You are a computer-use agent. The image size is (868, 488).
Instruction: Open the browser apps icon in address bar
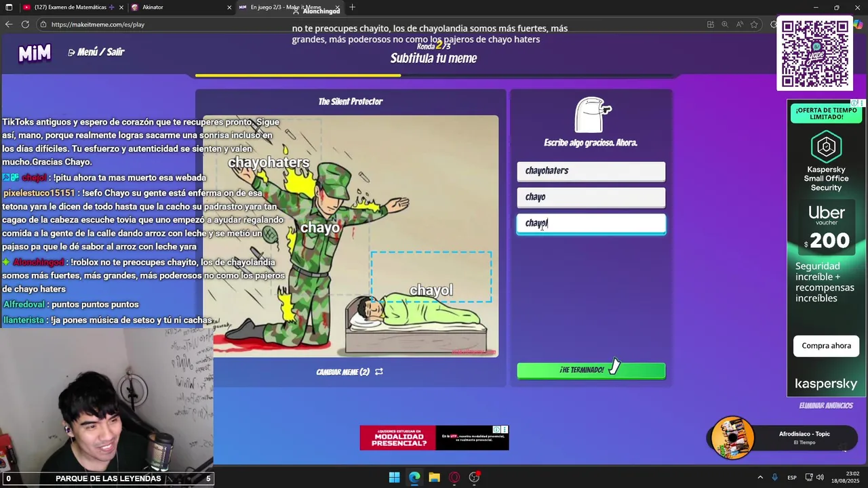click(711, 24)
